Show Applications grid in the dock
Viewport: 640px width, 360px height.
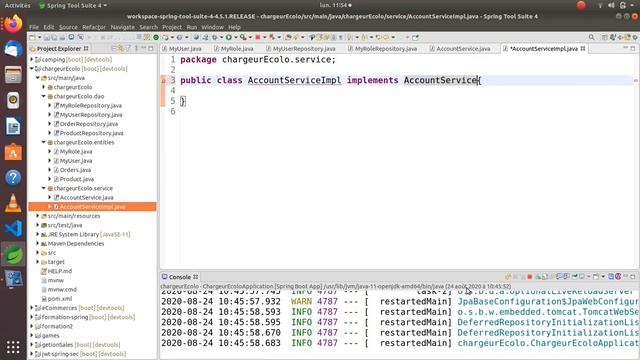tap(13, 347)
